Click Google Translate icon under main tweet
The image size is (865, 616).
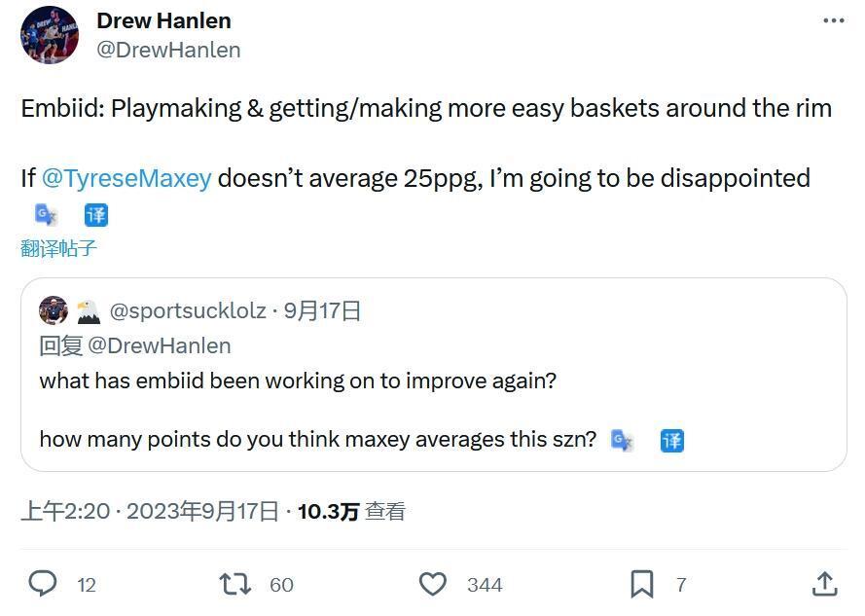click(46, 215)
